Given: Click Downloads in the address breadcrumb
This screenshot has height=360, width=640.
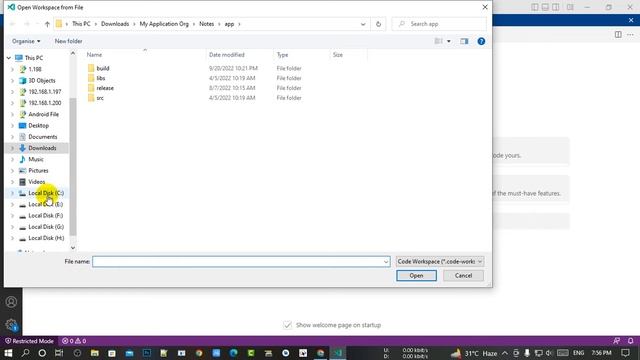Looking at the screenshot, I should (x=115, y=24).
